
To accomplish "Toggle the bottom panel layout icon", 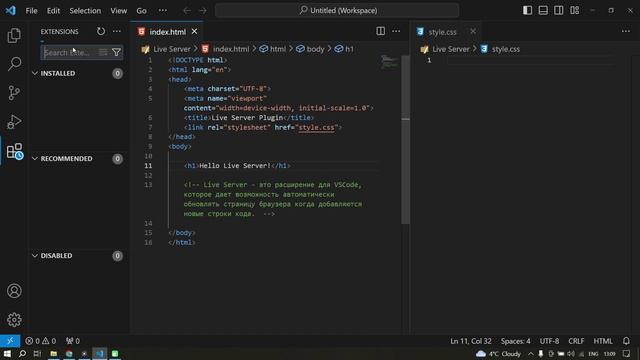I will pos(543,10).
